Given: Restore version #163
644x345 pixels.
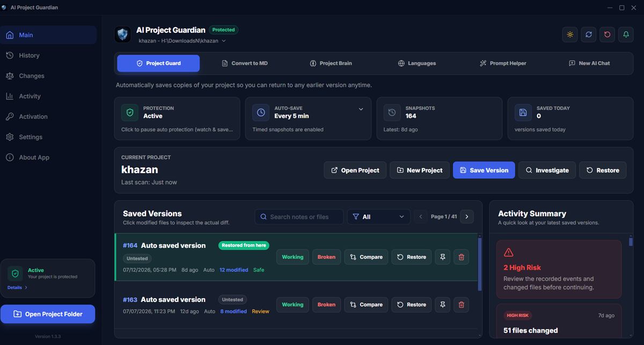Looking at the screenshot, I should point(412,305).
